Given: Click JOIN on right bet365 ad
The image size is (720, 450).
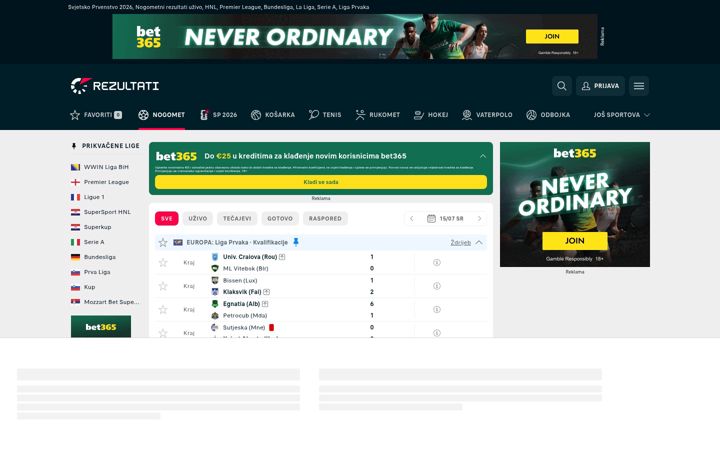Looking at the screenshot, I should pos(574,241).
